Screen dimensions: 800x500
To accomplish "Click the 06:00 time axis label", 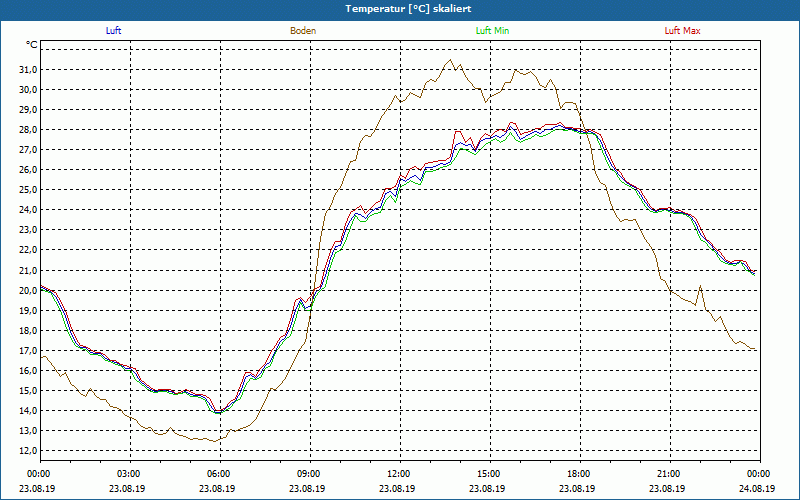I will (217, 474).
